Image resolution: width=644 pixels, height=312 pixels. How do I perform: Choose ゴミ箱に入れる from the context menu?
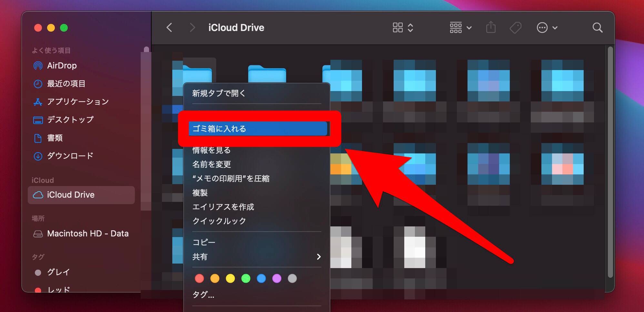pyautogui.click(x=258, y=129)
